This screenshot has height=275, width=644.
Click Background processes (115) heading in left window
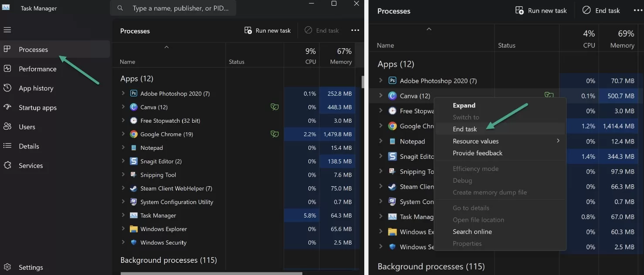pos(169,260)
